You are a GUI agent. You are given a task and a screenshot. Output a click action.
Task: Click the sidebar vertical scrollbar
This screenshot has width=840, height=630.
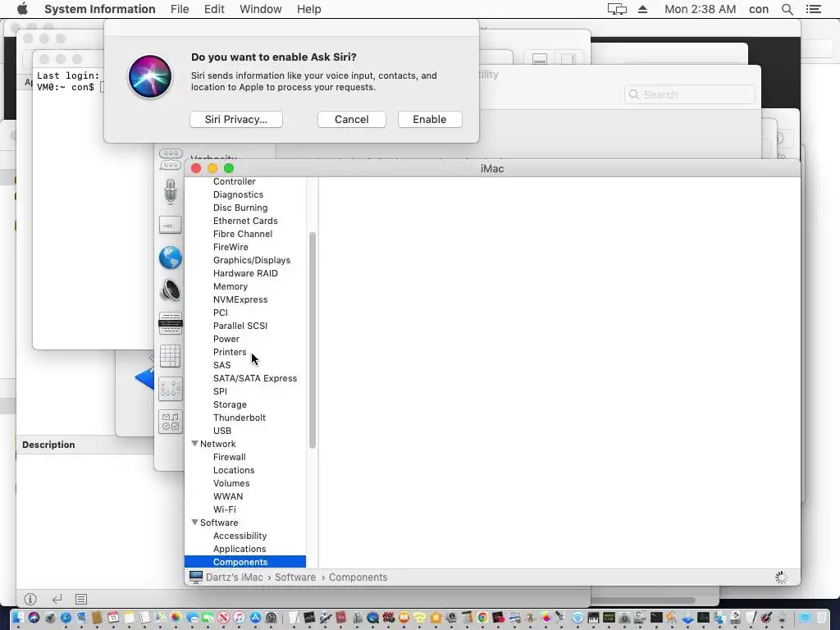pyautogui.click(x=313, y=340)
